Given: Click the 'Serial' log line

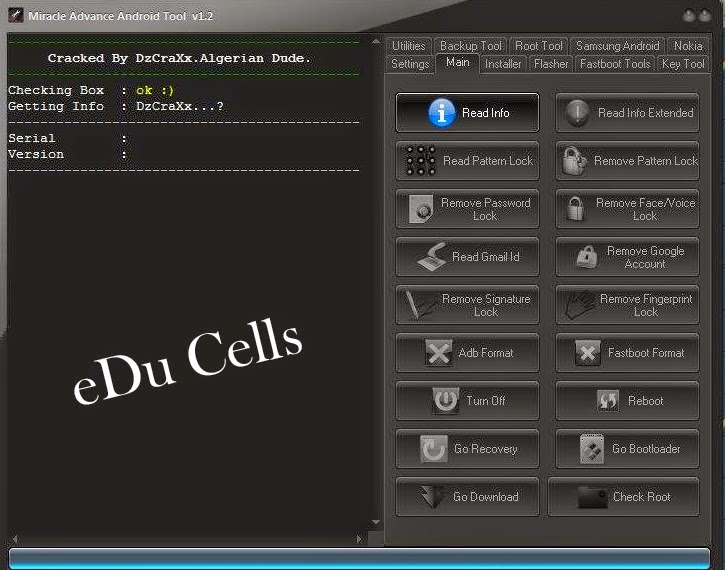Looking at the screenshot, I should click(68, 138).
